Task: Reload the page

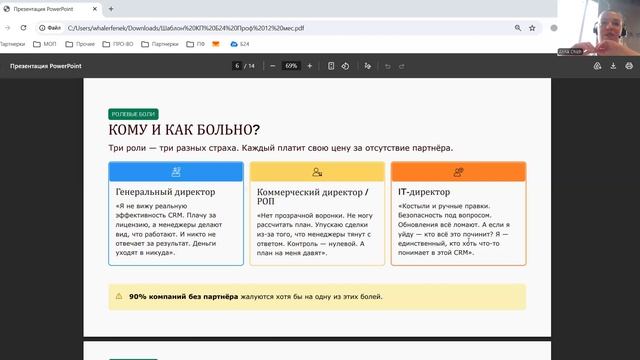Action: tap(23, 28)
